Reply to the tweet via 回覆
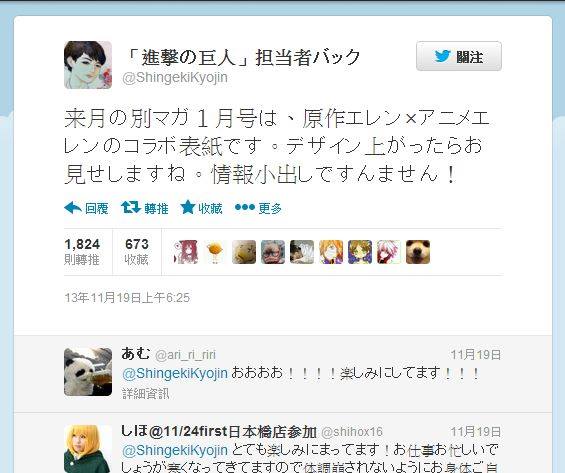 [x=86, y=208]
